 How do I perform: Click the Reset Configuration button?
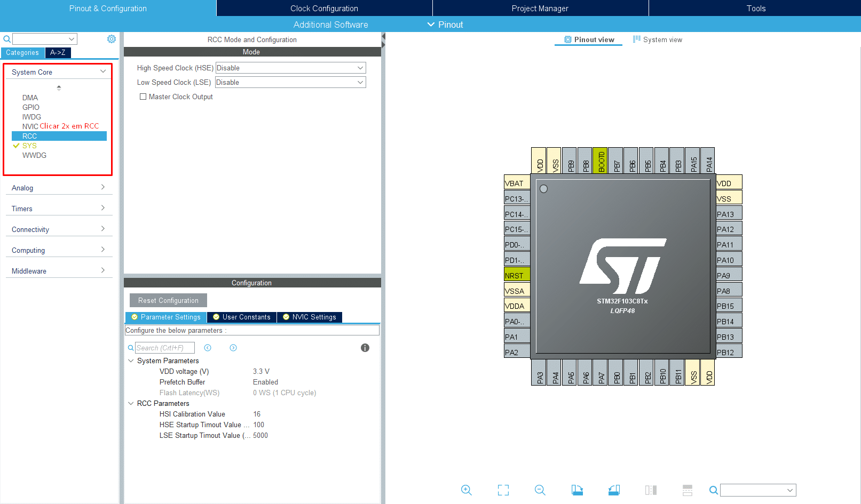[x=168, y=300]
